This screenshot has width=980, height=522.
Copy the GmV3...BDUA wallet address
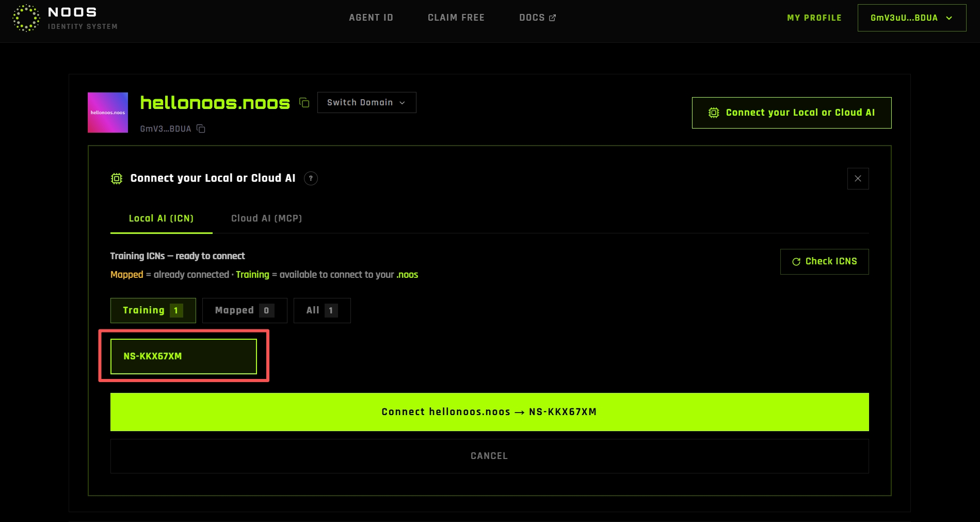click(x=201, y=129)
